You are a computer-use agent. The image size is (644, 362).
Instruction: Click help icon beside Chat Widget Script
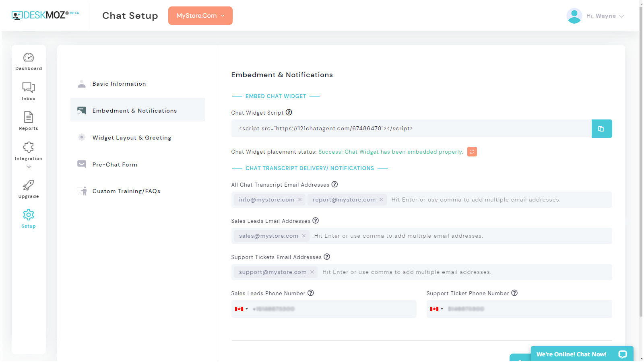[x=289, y=113]
